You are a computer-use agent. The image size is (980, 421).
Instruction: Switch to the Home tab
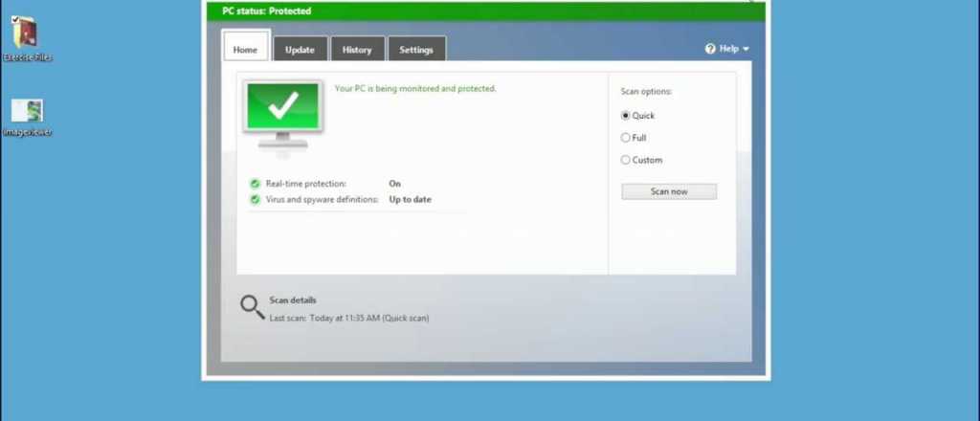pos(246,46)
